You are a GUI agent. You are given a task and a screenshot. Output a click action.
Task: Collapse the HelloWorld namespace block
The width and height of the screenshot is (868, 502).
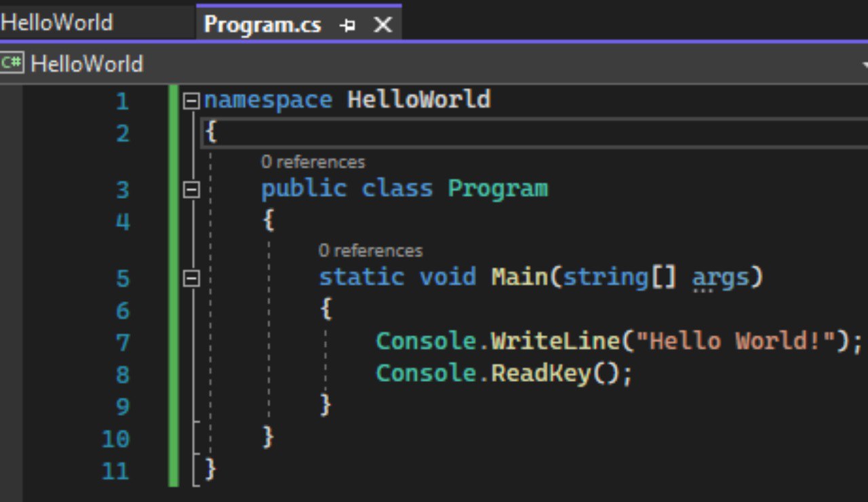[192, 102]
